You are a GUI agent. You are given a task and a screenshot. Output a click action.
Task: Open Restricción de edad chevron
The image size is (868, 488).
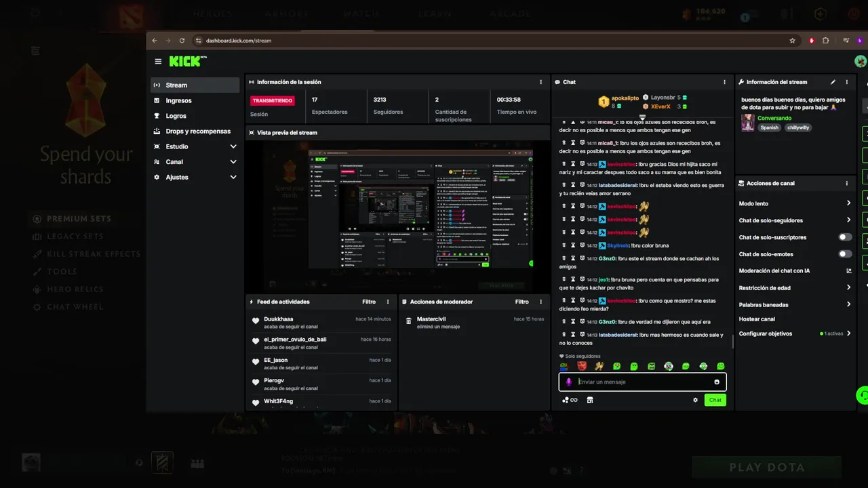848,287
